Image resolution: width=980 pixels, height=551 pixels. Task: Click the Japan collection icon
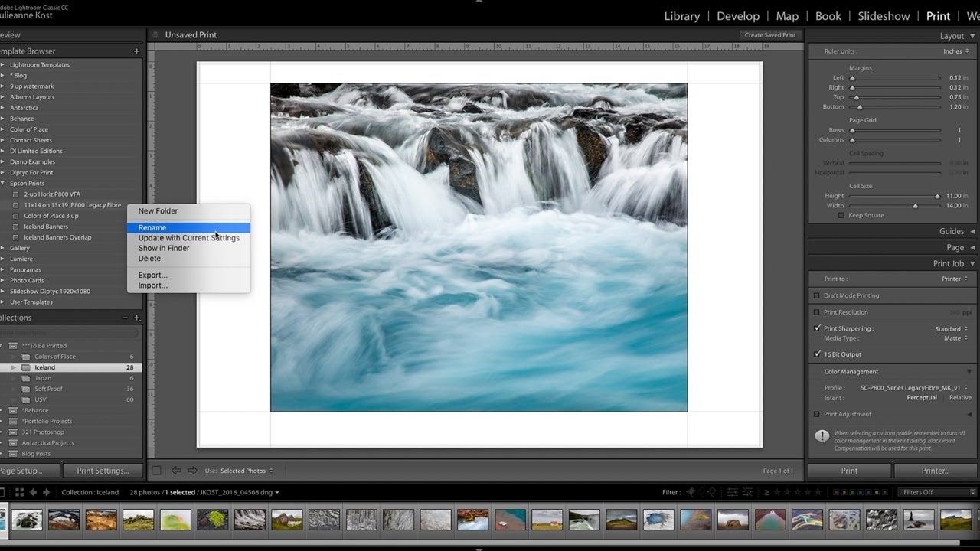click(25, 378)
